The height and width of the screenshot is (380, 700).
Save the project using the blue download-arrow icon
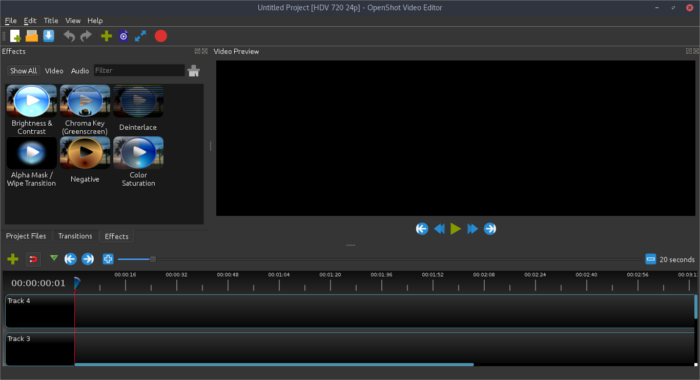pyautogui.click(x=49, y=36)
